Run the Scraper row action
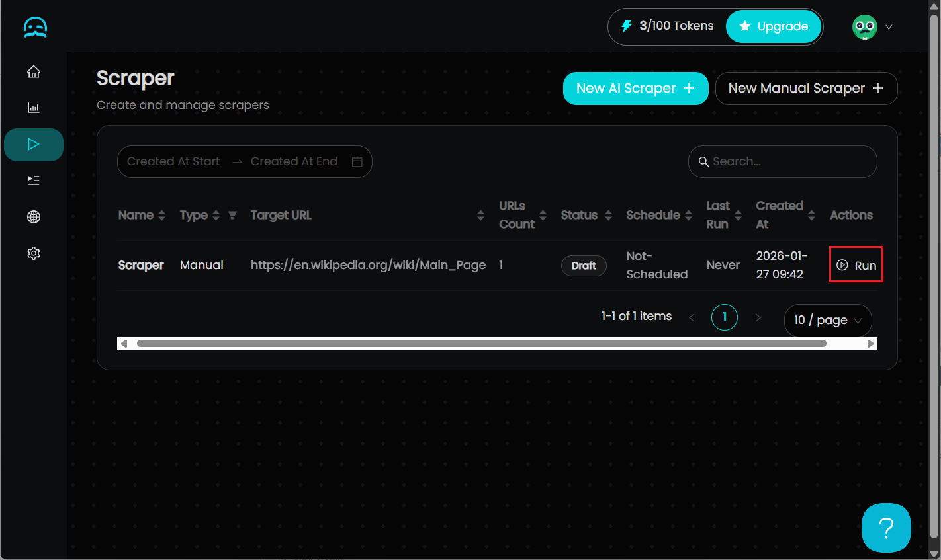Viewport: 941px width, 560px height. pos(856,265)
